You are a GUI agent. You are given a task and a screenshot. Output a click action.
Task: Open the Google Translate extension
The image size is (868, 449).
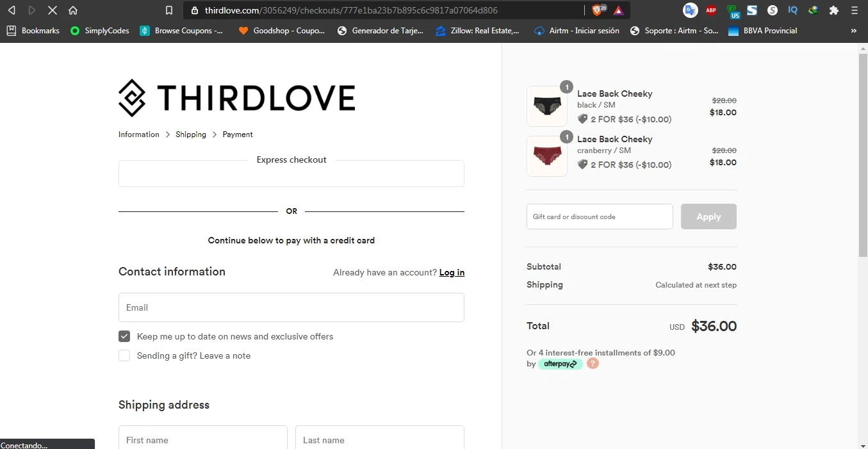tap(690, 10)
